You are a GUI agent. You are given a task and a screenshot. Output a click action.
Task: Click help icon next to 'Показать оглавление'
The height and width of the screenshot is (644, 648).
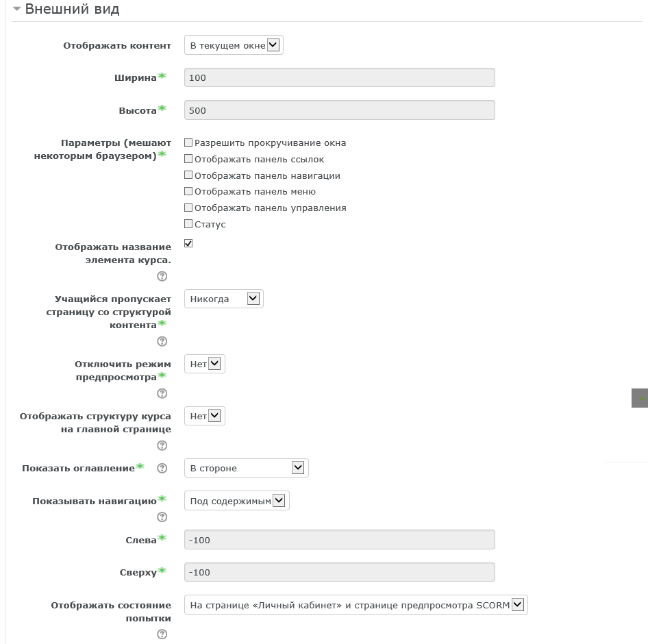162,469
